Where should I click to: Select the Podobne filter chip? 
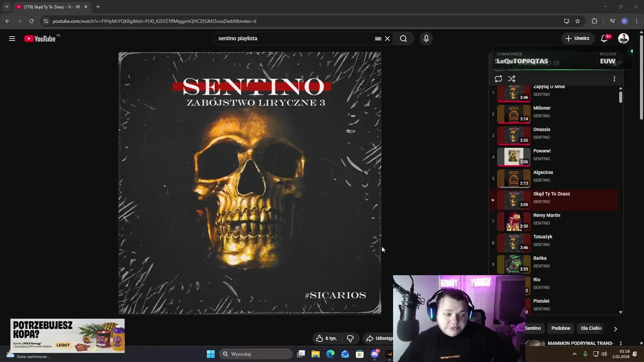click(560, 328)
